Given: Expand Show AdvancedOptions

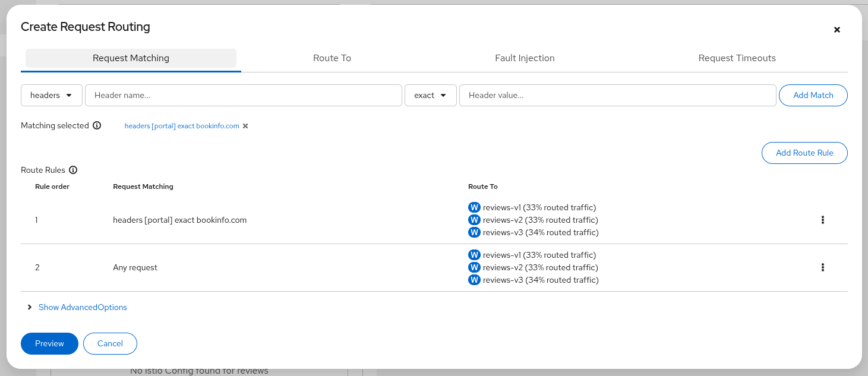Looking at the screenshot, I should coord(83,307).
